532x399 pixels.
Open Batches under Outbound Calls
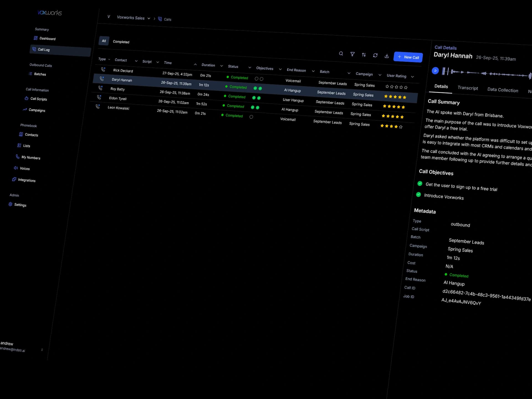[40, 74]
